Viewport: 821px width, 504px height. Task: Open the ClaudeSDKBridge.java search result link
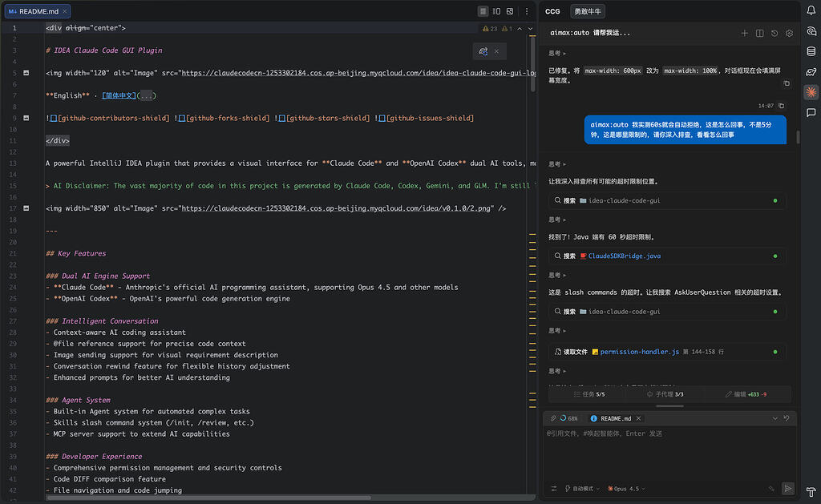(624, 256)
